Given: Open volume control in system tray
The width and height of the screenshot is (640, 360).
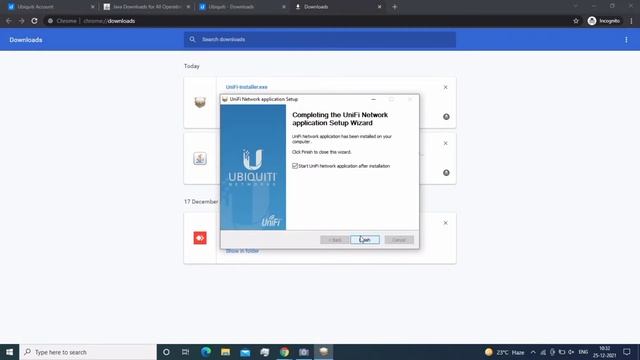Looking at the screenshot, I should tap(571, 352).
